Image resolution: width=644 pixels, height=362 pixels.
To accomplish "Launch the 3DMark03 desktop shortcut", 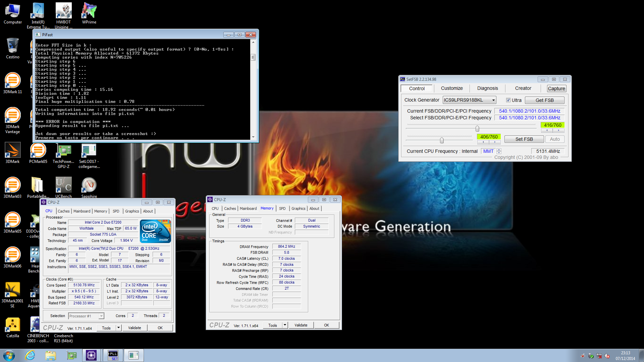I will (13, 188).
